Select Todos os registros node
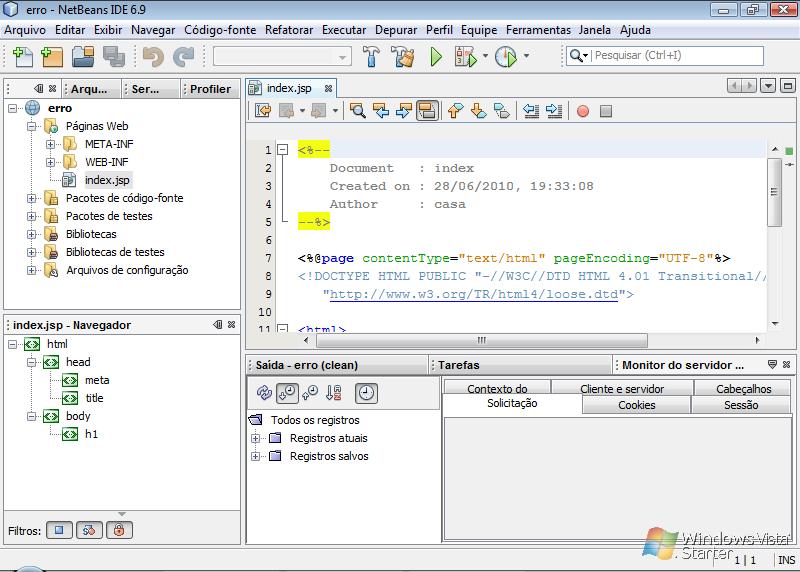The image size is (800, 572). tap(315, 420)
